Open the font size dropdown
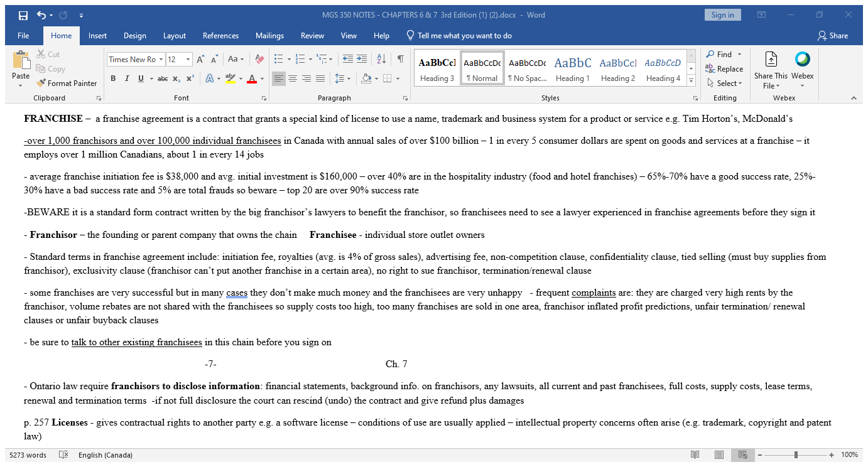The width and height of the screenshot is (868, 467). pyautogui.click(x=188, y=59)
